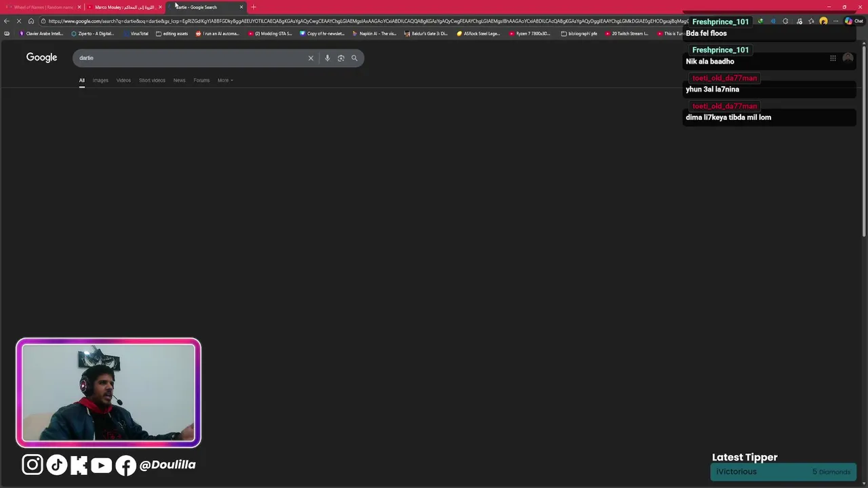View site information lock icon in address bar
Screen dimensions: 868x488
coord(43,21)
